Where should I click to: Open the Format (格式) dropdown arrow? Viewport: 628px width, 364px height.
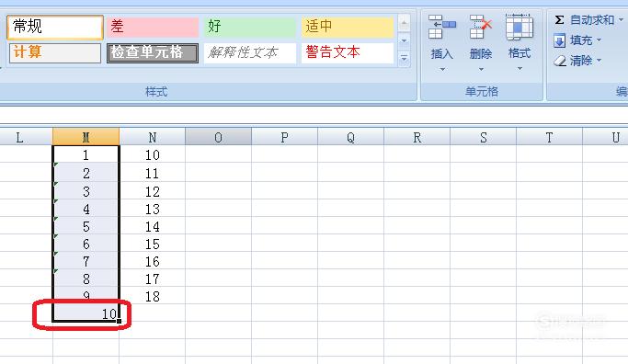coord(520,68)
